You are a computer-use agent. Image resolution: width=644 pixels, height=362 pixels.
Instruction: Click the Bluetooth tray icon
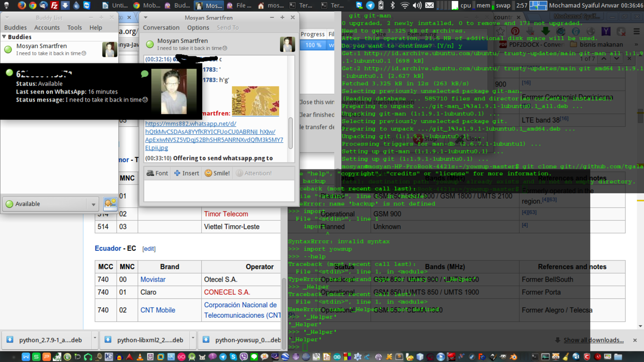[x=393, y=6]
